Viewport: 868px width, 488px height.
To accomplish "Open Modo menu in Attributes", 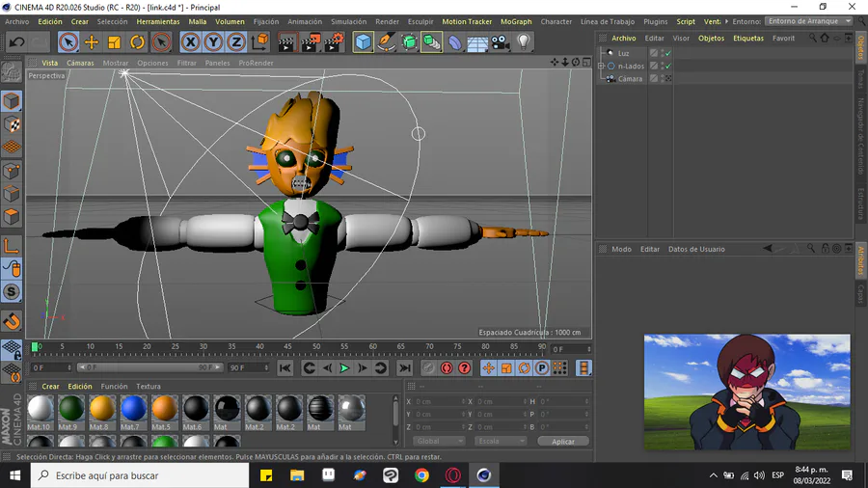I will tap(621, 249).
